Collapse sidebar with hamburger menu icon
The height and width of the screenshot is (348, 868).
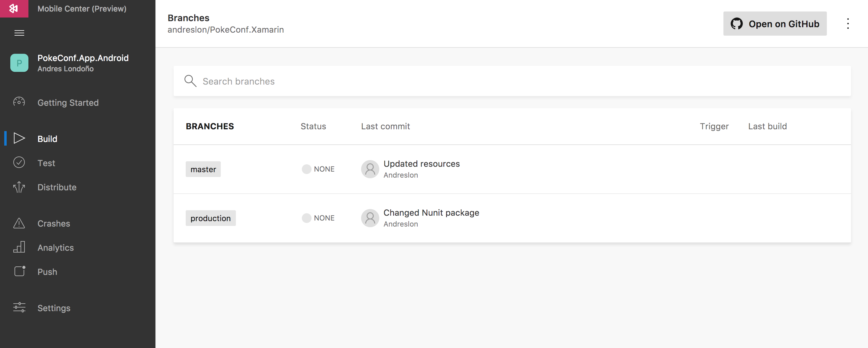(x=19, y=33)
